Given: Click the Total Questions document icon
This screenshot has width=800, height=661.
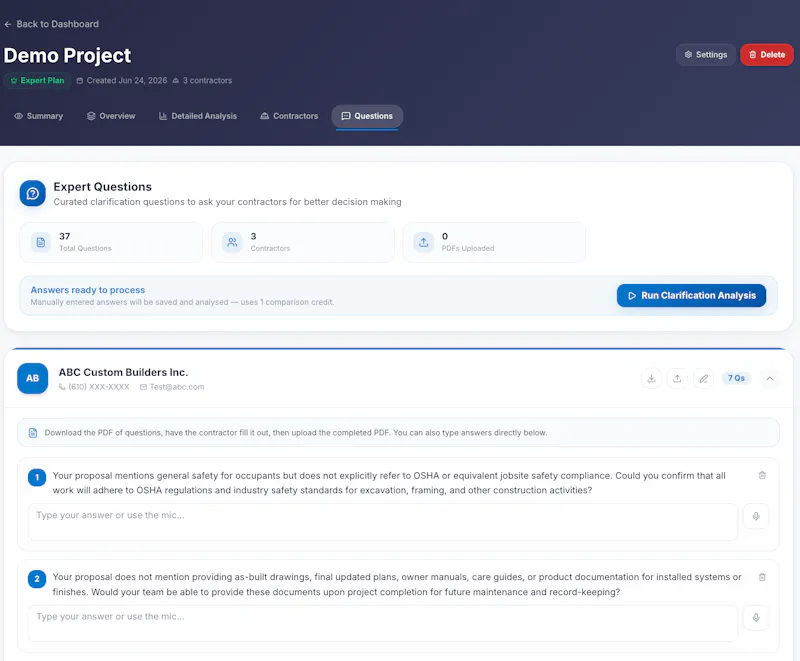Looking at the screenshot, I should (41, 242).
